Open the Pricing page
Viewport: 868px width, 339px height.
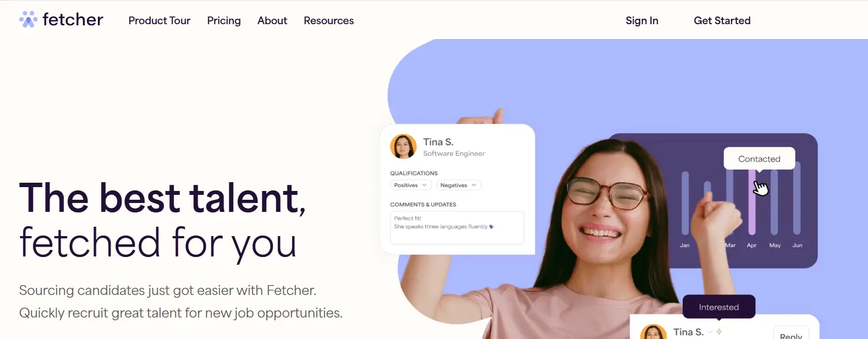pyautogui.click(x=224, y=20)
